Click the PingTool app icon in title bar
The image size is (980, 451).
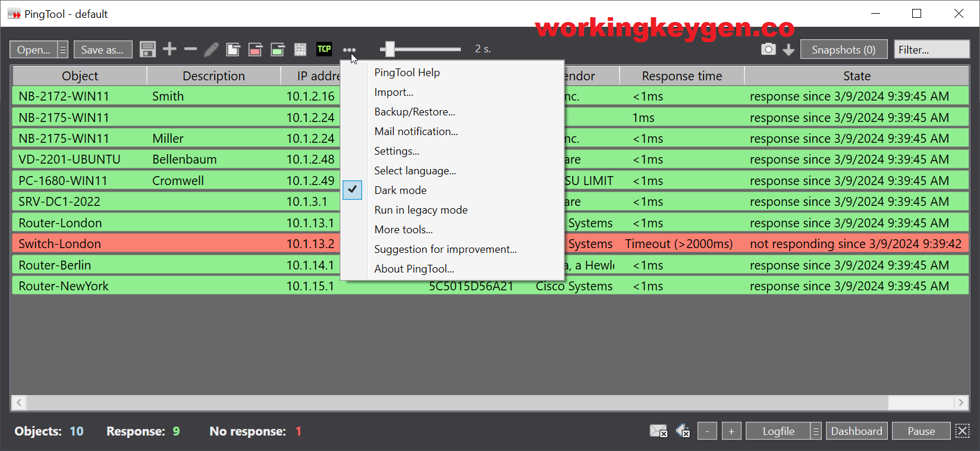tap(14, 14)
